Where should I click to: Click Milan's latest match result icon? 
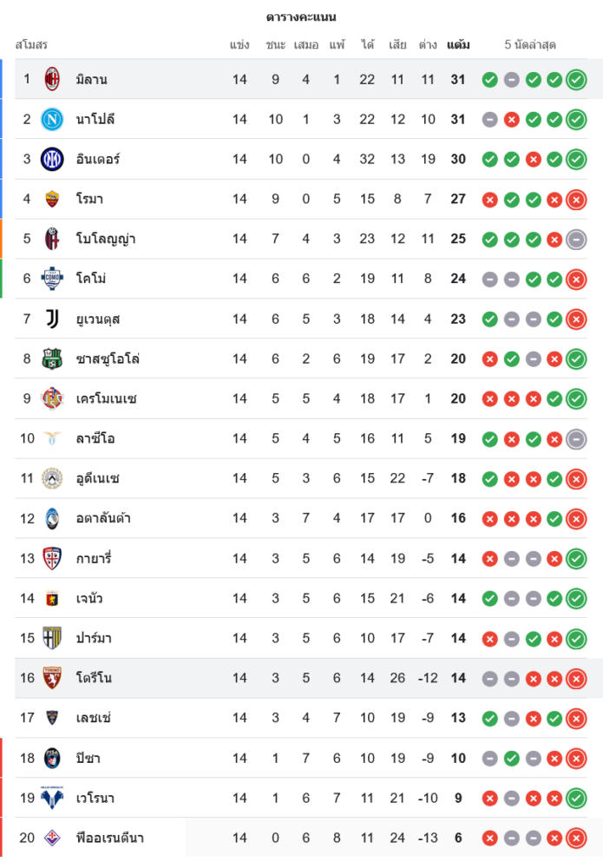click(576, 80)
